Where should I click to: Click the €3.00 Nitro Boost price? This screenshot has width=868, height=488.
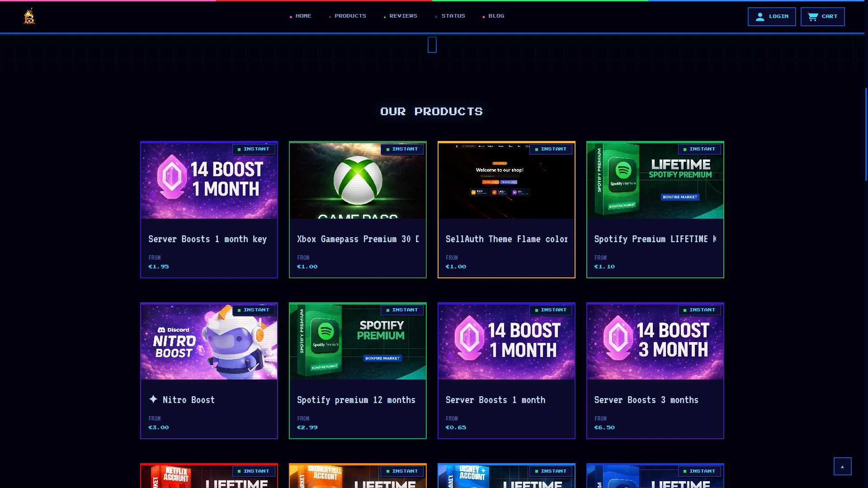click(x=159, y=427)
